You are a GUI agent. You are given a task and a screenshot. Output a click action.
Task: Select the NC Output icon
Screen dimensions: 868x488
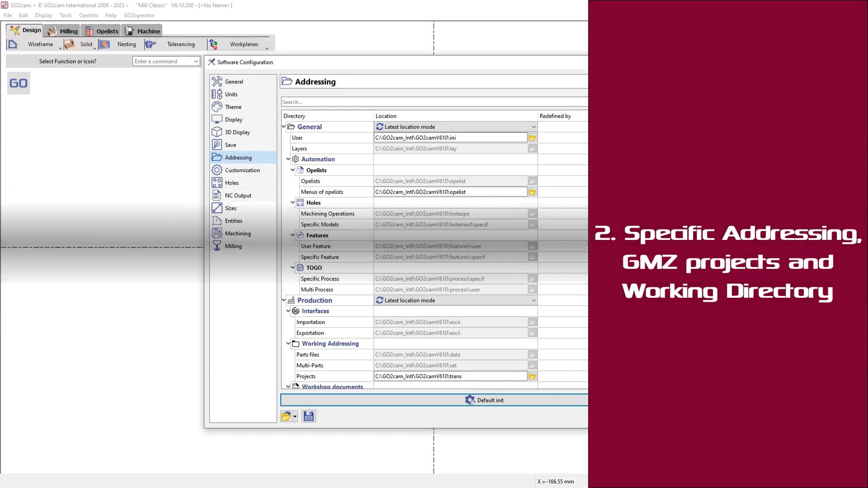(x=217, y=196)
